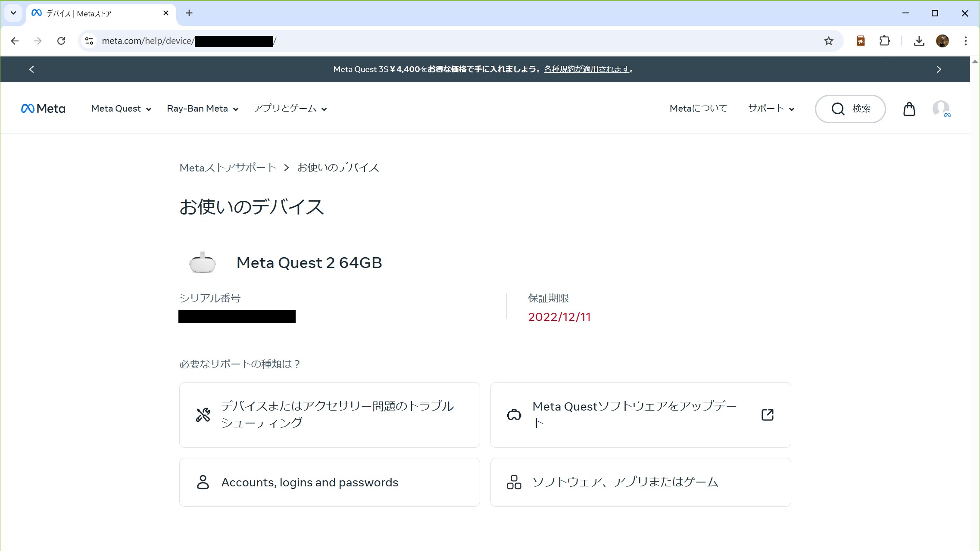The image size is (980, 551).
Task: Expand the Meta Quest menu
Action: coord(121,109)
